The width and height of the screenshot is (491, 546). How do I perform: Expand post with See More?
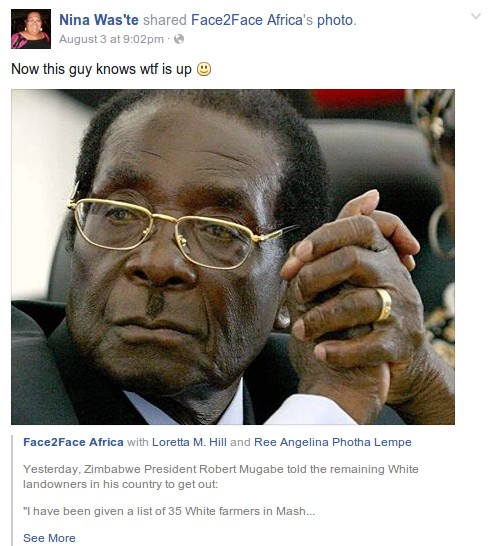tap(49, 538)
